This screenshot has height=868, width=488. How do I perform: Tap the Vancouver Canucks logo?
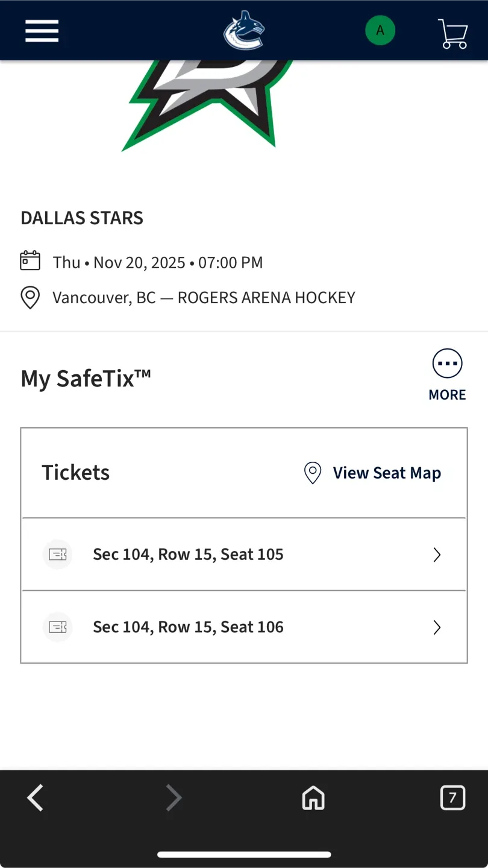pyautogui.click(x=243, y=30)
